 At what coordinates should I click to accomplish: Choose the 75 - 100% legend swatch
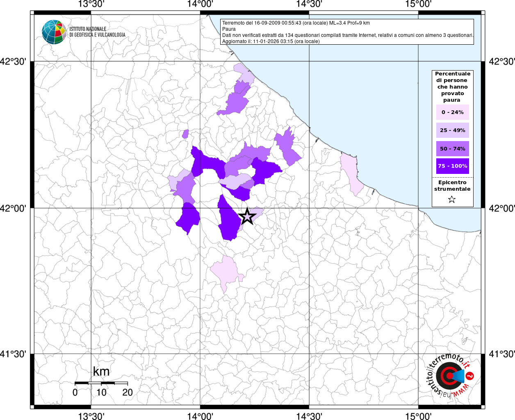452,166
